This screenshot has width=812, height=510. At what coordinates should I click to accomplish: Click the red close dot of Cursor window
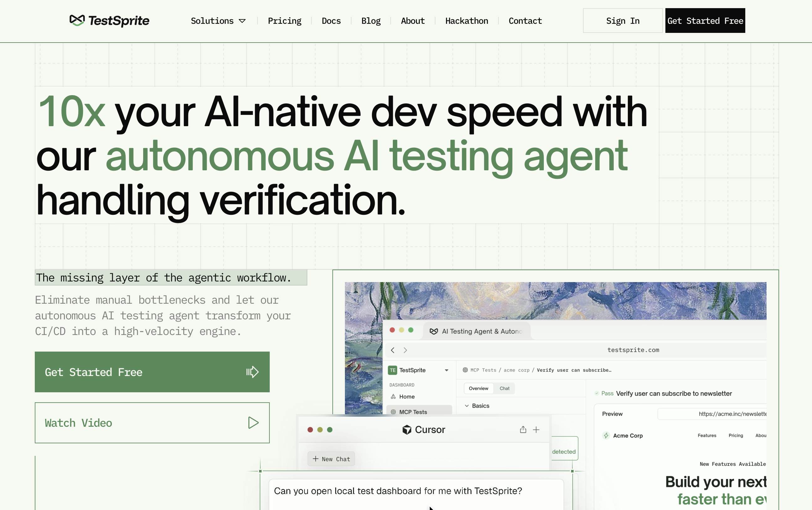pos(310,430)
